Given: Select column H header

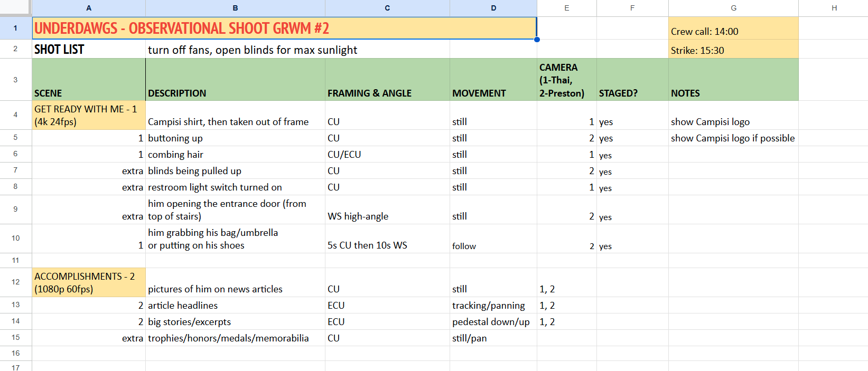Looking at the screenshot, I should [834, 8].
